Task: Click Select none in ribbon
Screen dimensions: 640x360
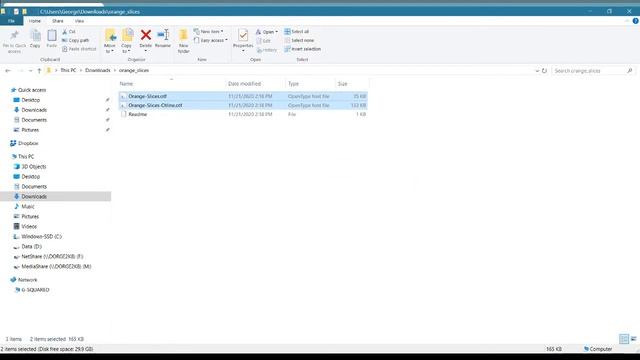Action: pos(299,40)
